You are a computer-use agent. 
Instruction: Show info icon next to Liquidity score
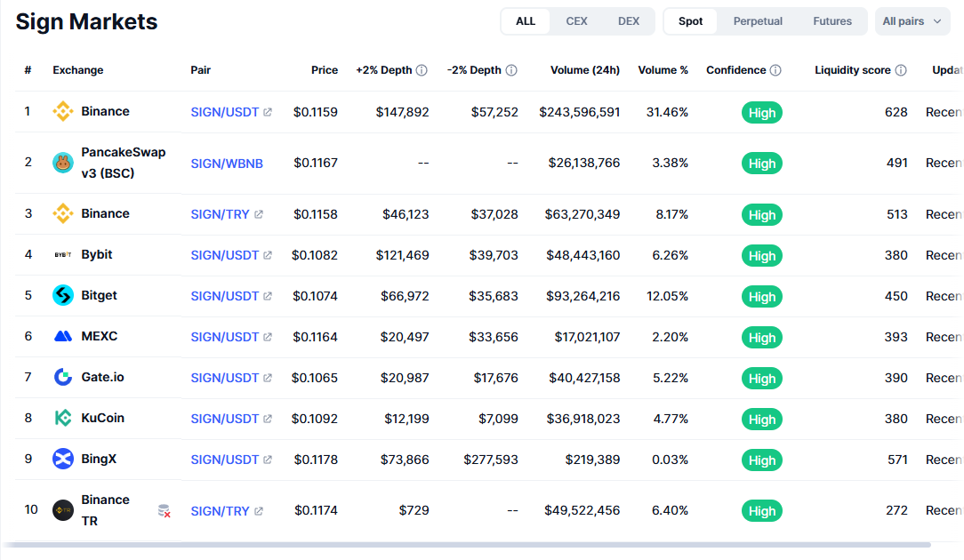(901, 70)
